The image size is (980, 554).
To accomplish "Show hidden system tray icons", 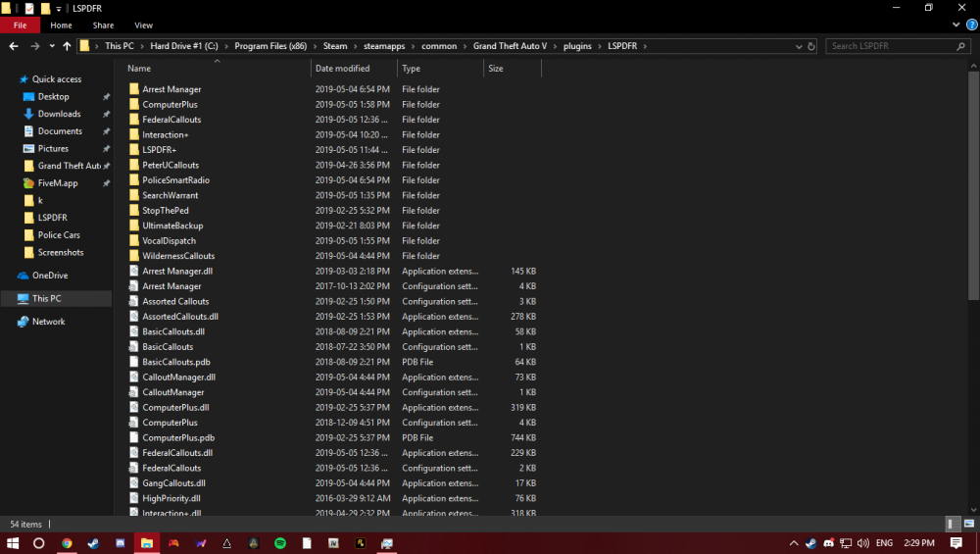I will click(794, 543).
